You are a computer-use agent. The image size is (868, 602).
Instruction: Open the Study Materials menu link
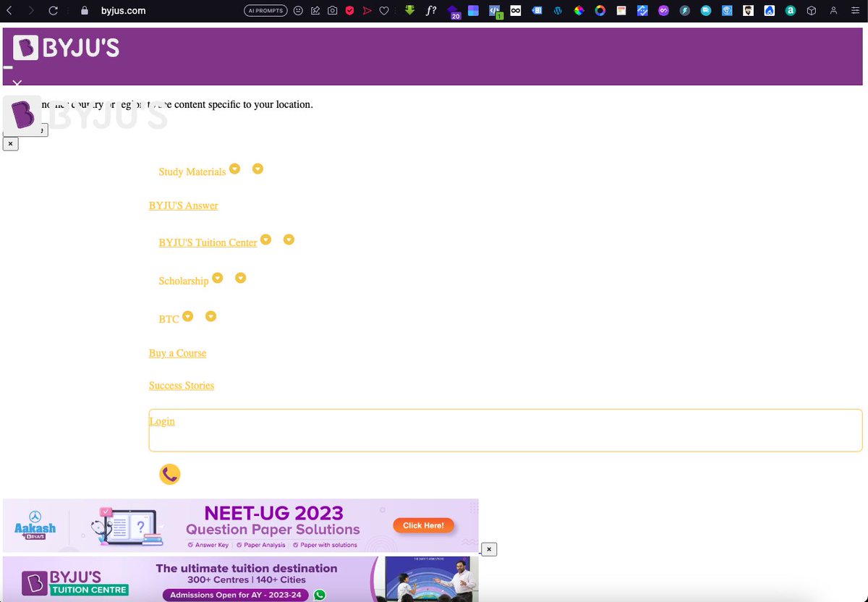[192, 171]
